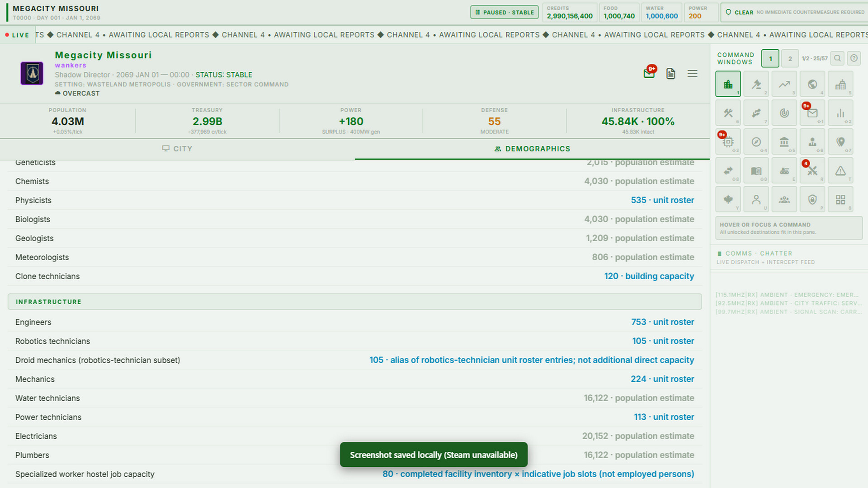Screen dimensions: 868x488
Task: Open the shield lock security window
Action: 812,200
